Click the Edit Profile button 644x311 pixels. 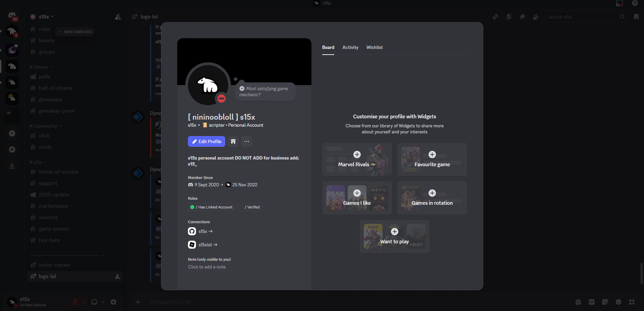pos(206,141)
